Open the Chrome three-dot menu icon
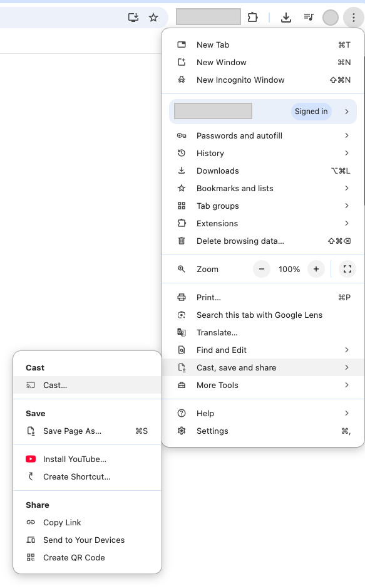The image size is (365, 588). tap(352, 18)
